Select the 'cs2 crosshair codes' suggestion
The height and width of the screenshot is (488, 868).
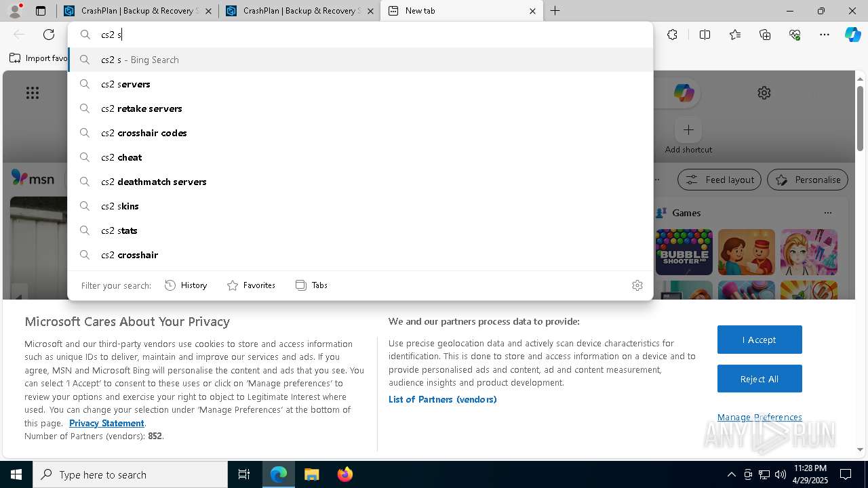coord(360,133)
